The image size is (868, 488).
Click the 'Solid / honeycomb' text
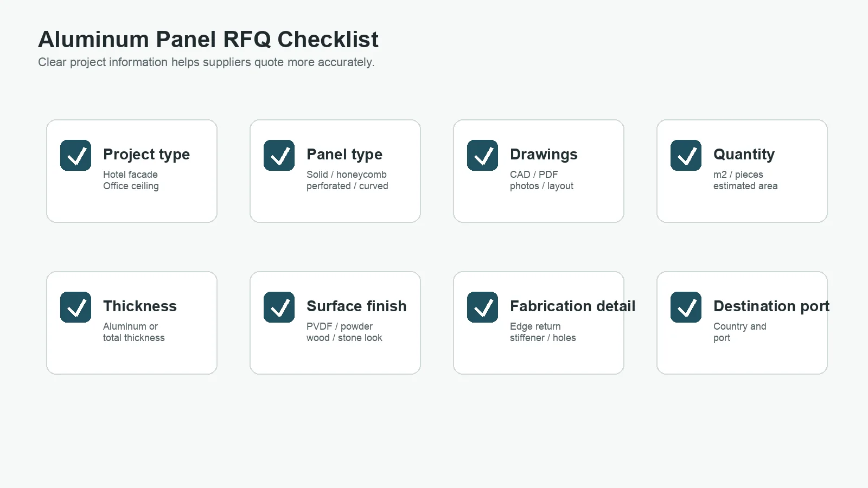click(x=347, y=175)
